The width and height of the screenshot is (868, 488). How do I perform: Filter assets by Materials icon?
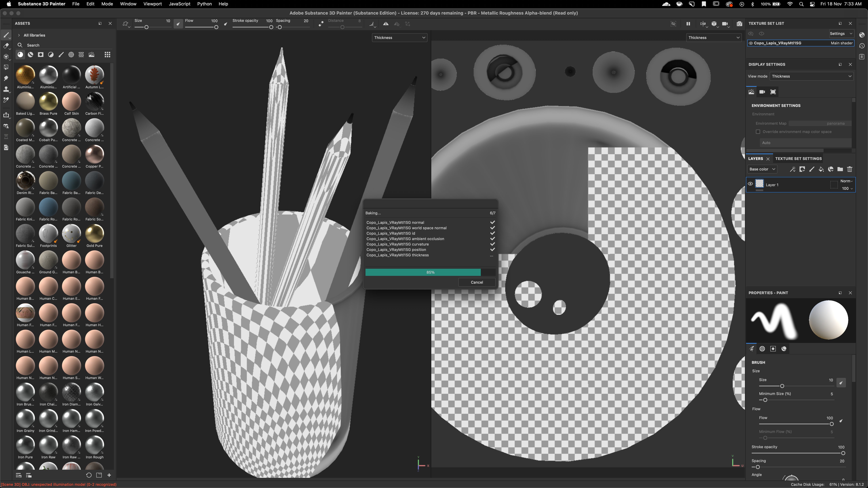21,55
